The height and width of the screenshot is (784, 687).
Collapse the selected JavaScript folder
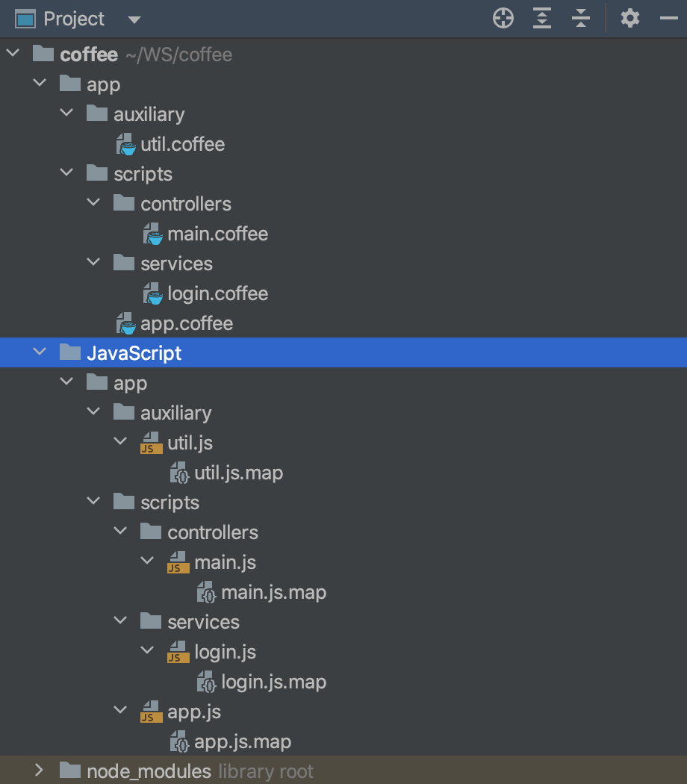(x=39, y=352)
